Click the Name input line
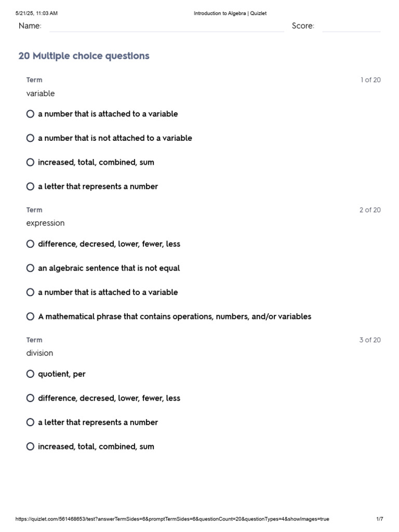 click(167, 26)
